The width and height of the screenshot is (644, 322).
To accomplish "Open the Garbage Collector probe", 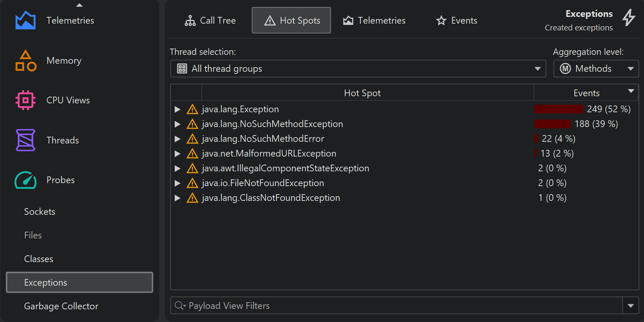I will click(x=61, y=306).
